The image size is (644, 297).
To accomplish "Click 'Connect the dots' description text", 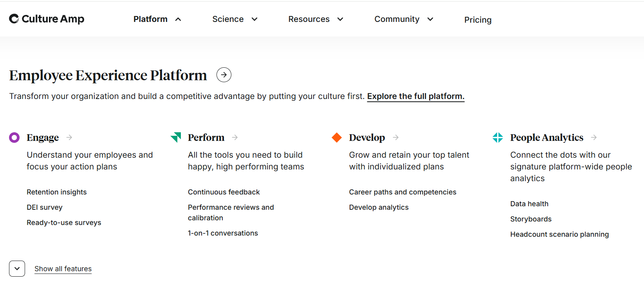I will coord(571,167).
